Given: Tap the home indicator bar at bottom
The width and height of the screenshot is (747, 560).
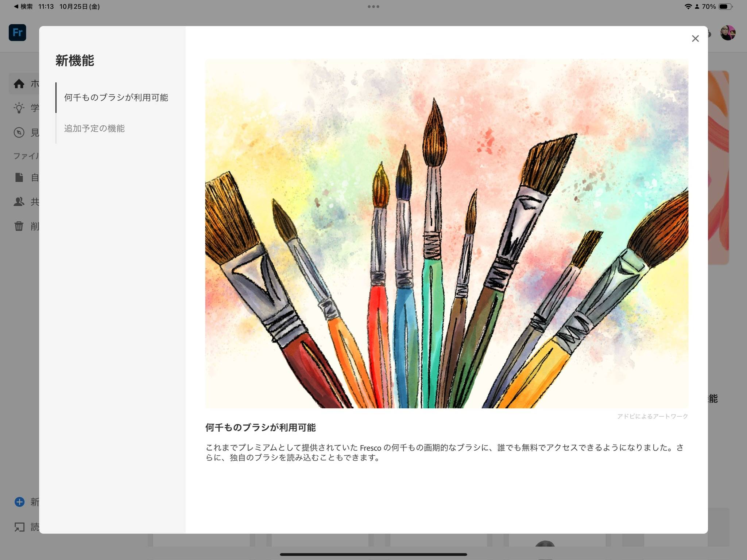Looking at the screenshot, I should pos(373,555).
